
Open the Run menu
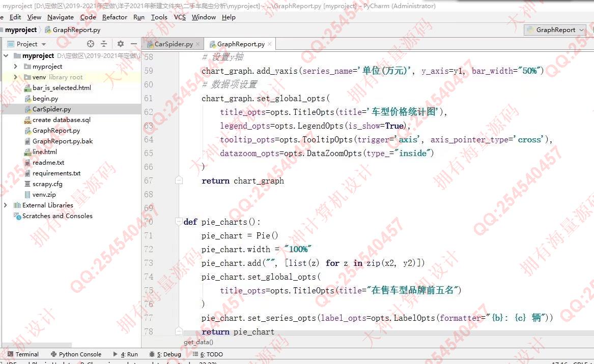pyautogui.click(x=139, y=17)
